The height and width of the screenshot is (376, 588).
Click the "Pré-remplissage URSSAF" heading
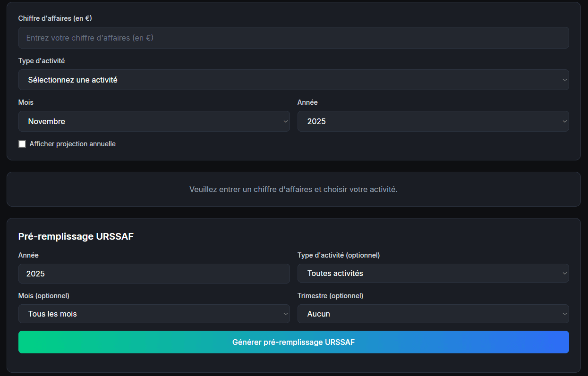coord(76,236)
